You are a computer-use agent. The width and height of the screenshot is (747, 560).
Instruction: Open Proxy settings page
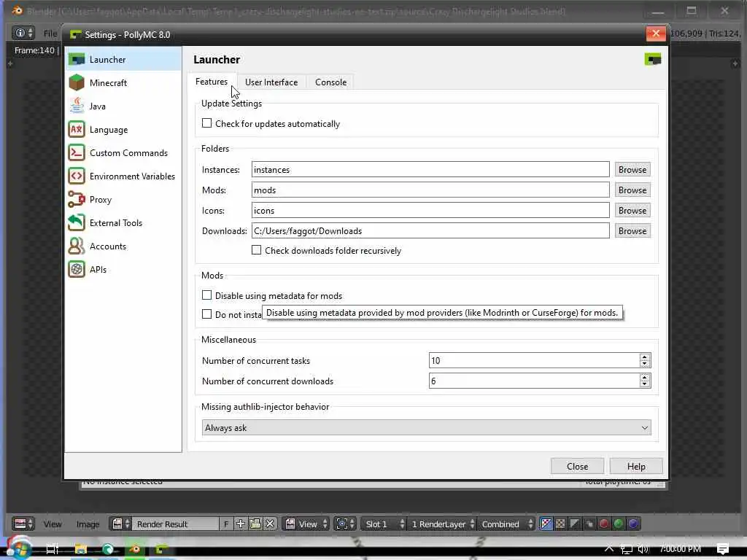[x=123, y=200]
